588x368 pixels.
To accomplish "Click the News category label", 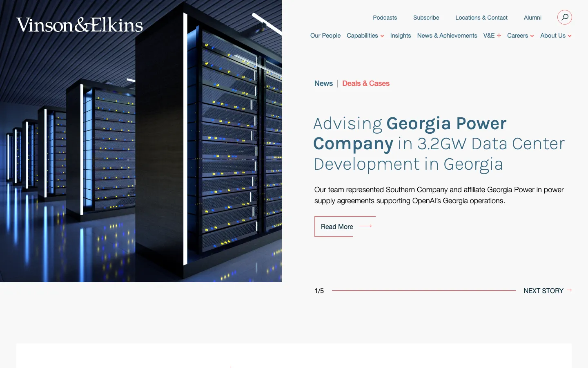I will [x=323, y=83].
